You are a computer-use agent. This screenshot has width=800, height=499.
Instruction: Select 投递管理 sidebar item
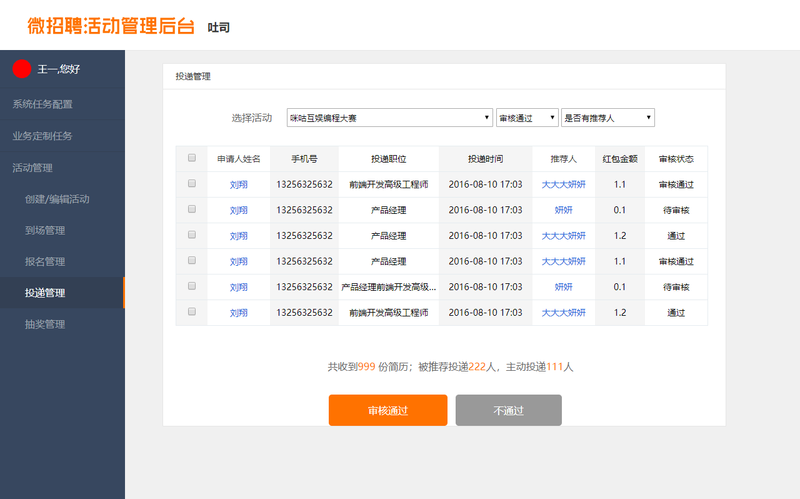pyautogui.click(x=62, y=292)
